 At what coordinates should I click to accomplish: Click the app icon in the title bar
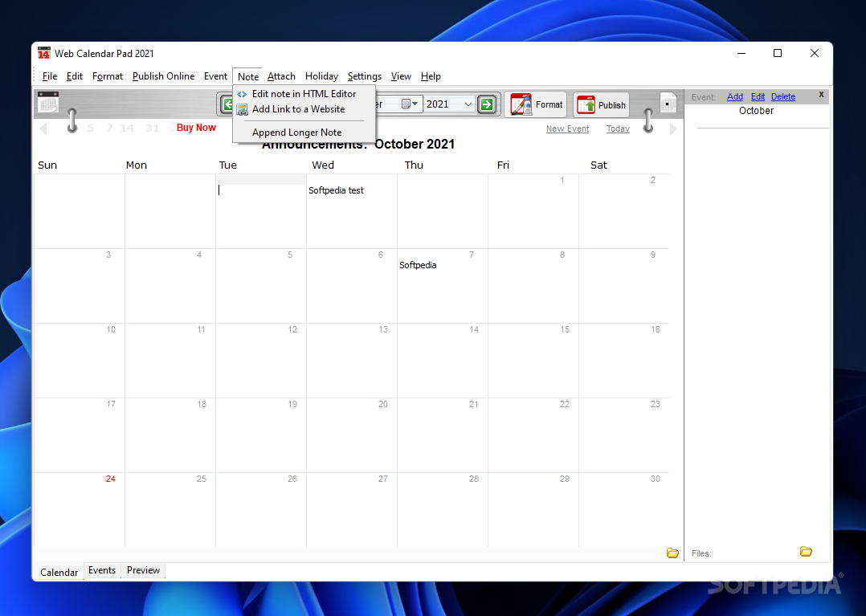pos(43,53)
